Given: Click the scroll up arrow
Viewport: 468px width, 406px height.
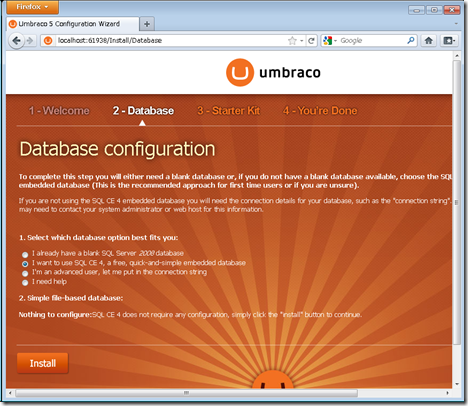Looking at the screenshot, I should pyautogui.click(x=457, y=55).
